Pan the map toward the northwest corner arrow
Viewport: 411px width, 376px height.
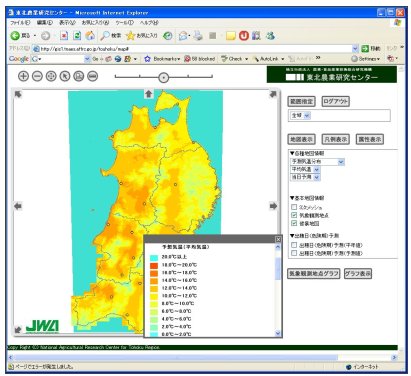pos(18,94)
